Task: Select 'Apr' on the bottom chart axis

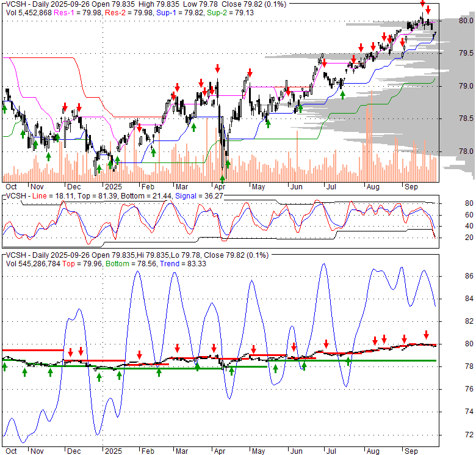Action: (220, 451)
